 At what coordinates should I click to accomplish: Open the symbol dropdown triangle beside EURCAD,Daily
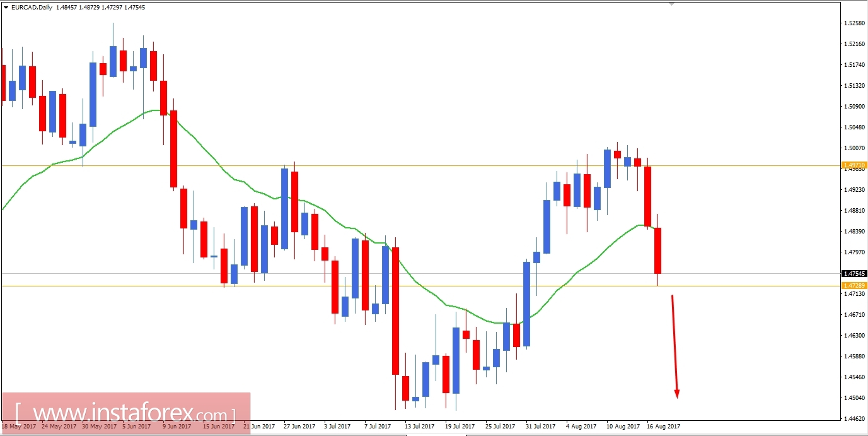5,7
